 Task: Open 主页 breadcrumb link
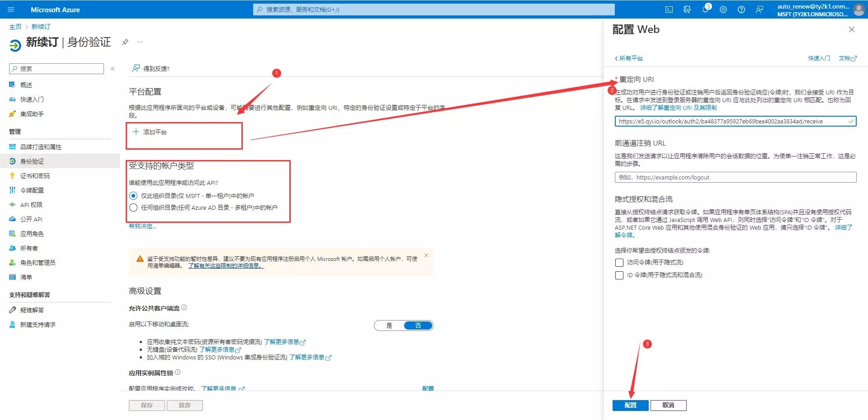pyautogui.click(x=15, y=27)
